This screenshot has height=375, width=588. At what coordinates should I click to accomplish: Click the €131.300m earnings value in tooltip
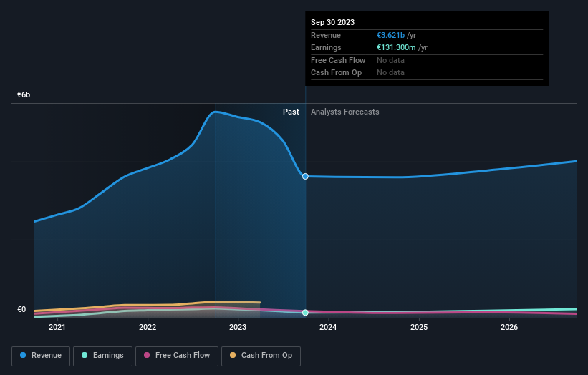pos(396,47)
